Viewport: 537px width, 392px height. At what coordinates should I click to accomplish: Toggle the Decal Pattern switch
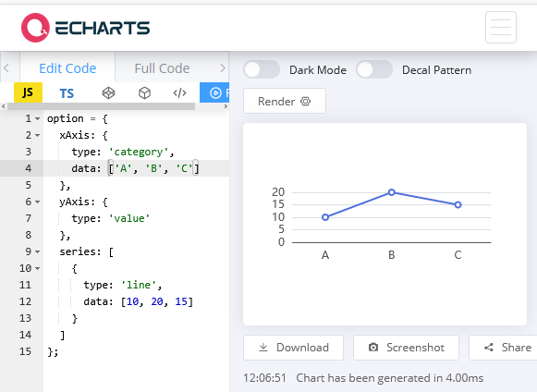pos(374,69)
